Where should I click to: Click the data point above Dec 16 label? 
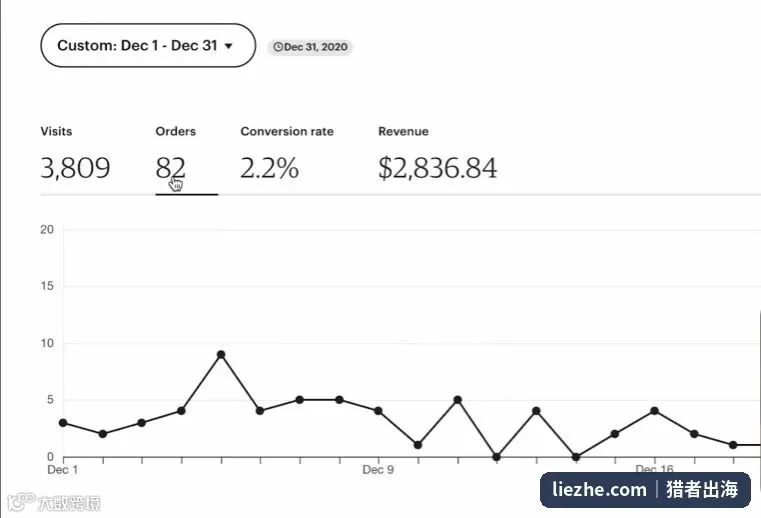(654, 411)
